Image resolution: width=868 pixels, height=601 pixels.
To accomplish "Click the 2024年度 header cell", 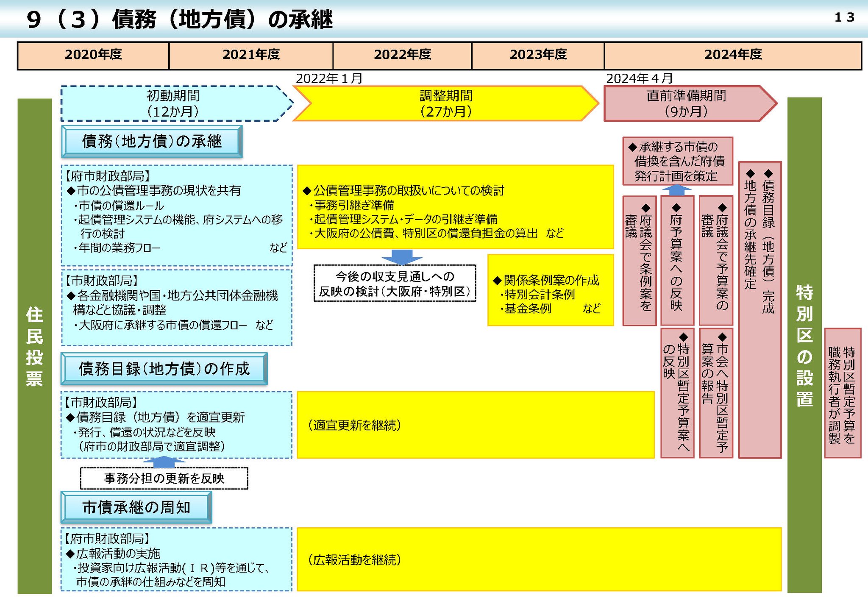I will coord(733,55).
